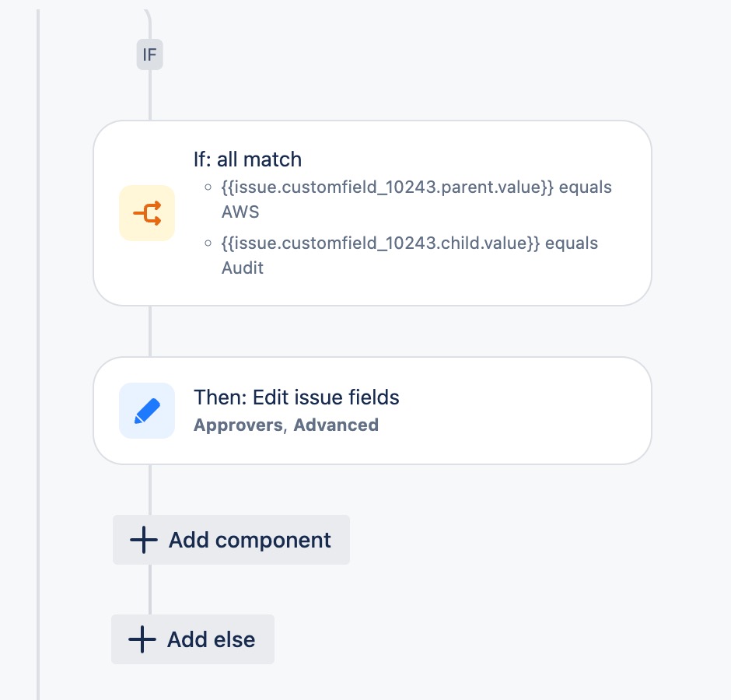Open the 'Then: Edit issue fields' action card

tap(372, 411)
